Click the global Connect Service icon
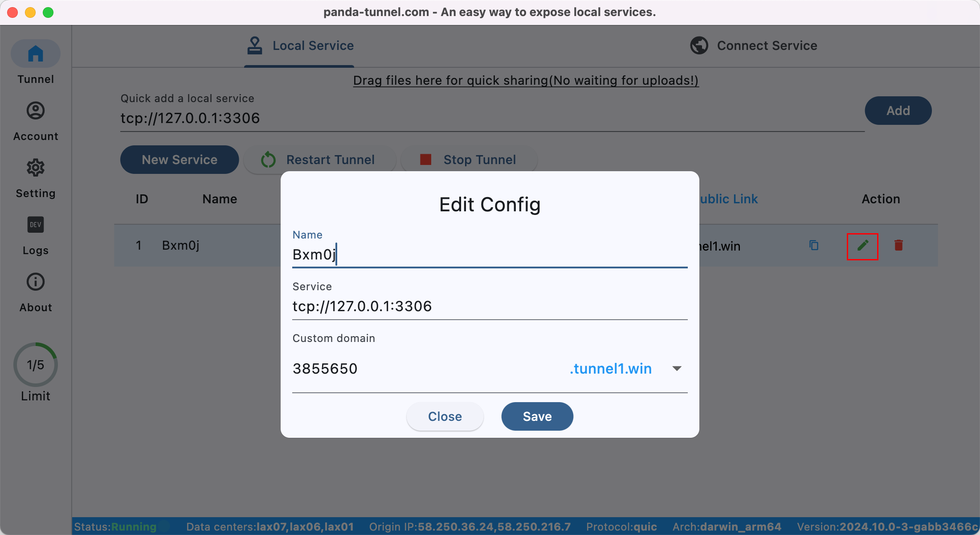 [x=699, y=45]
